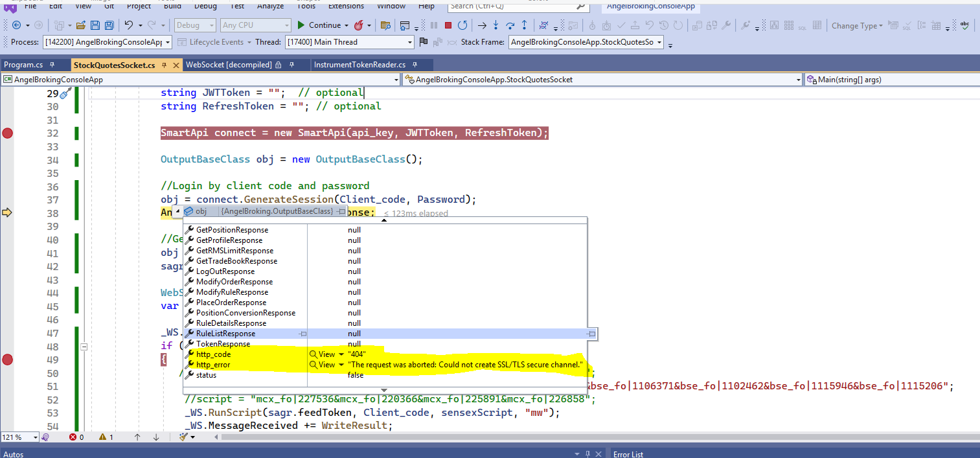Open the Process dropdown list
The width and height of the screenshot is (980, 458).
click(x=168, y=42)
